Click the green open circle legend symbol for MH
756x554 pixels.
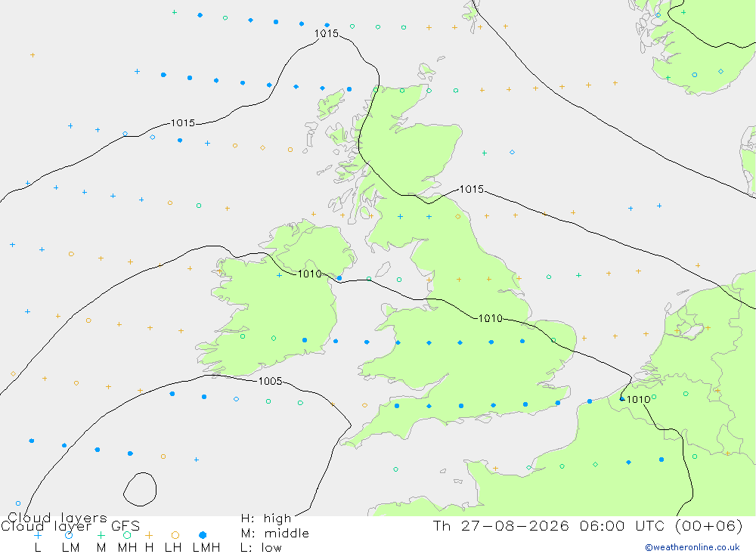[127, 534]
